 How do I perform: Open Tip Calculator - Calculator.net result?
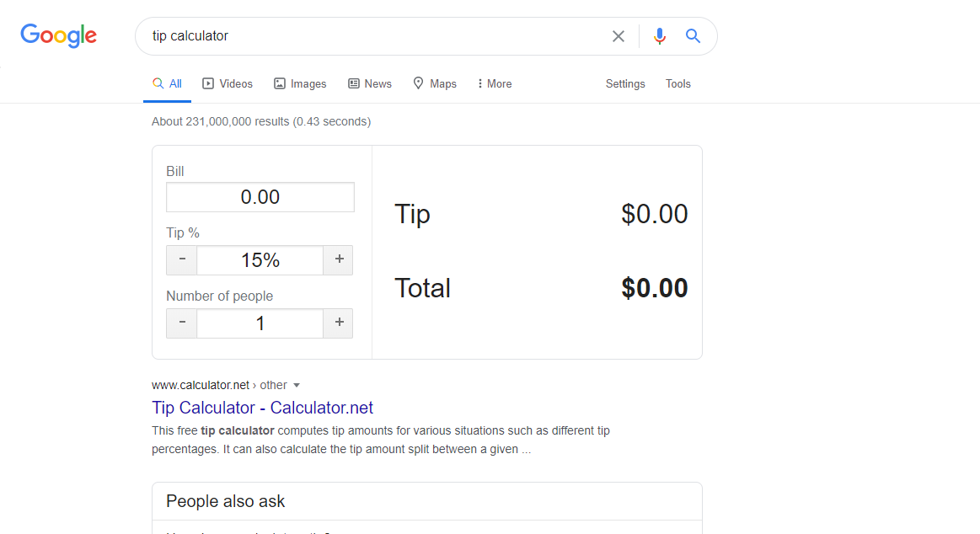click(x=262, y=408)
